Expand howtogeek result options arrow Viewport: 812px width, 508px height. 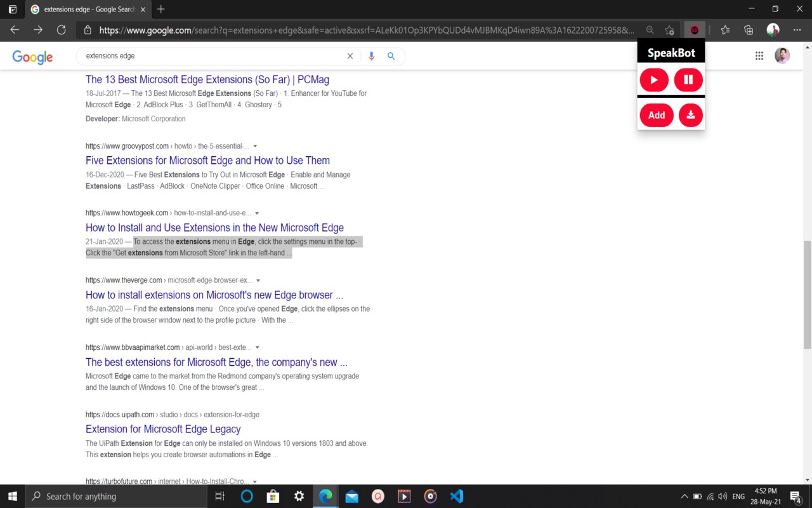pos(256,213)
